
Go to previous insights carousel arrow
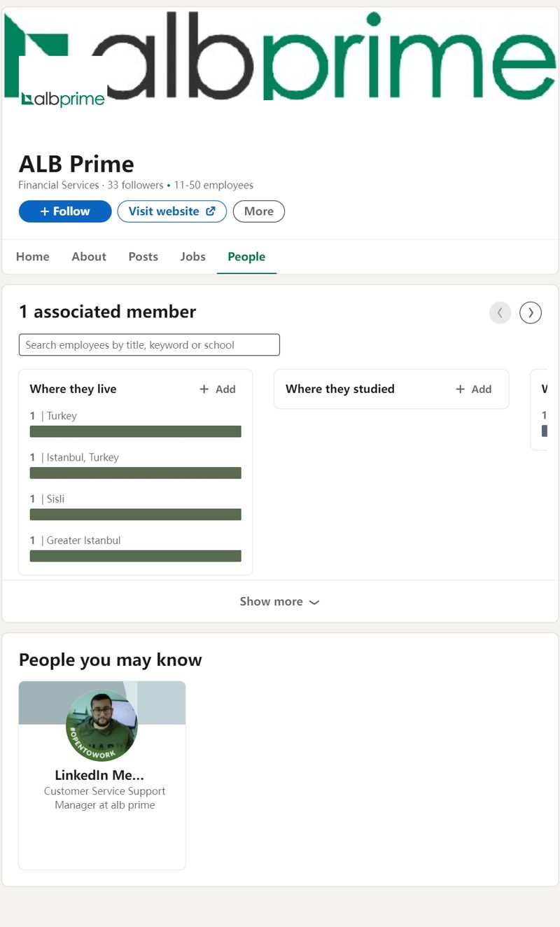point(500,312)
